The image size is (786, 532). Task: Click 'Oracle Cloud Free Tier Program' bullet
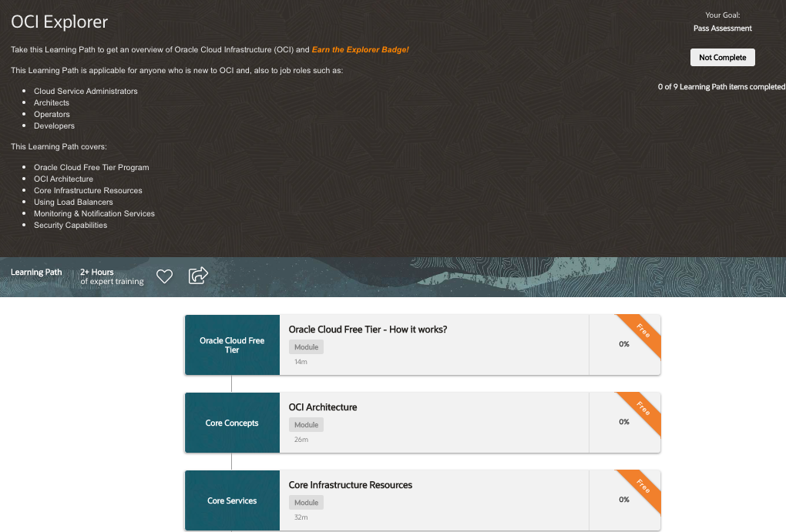(91, 167)
